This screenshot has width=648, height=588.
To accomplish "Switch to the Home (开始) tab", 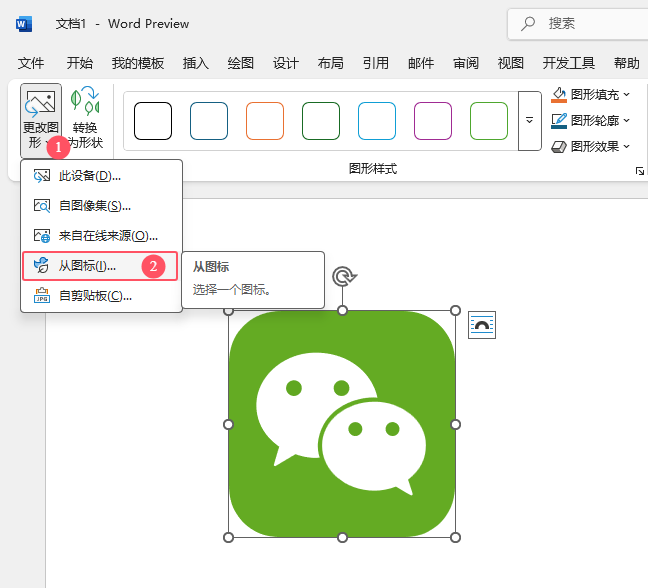I will click(80, 63).
